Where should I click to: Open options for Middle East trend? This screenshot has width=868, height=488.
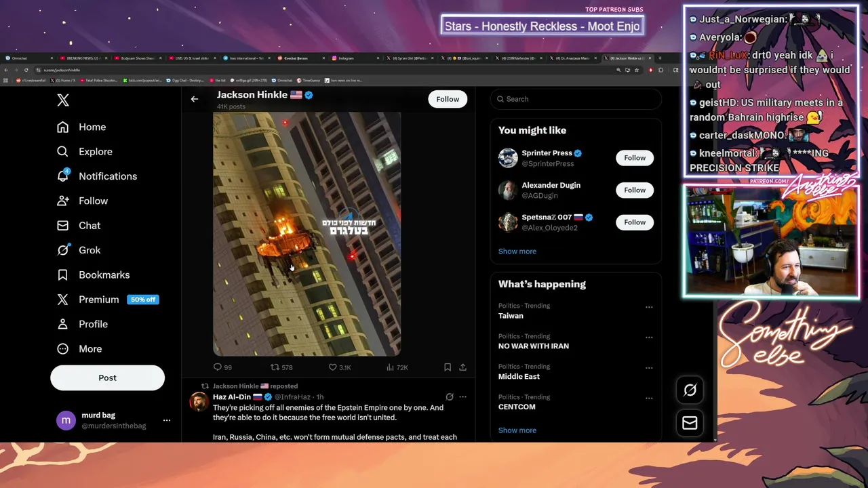tap(649, 368)
